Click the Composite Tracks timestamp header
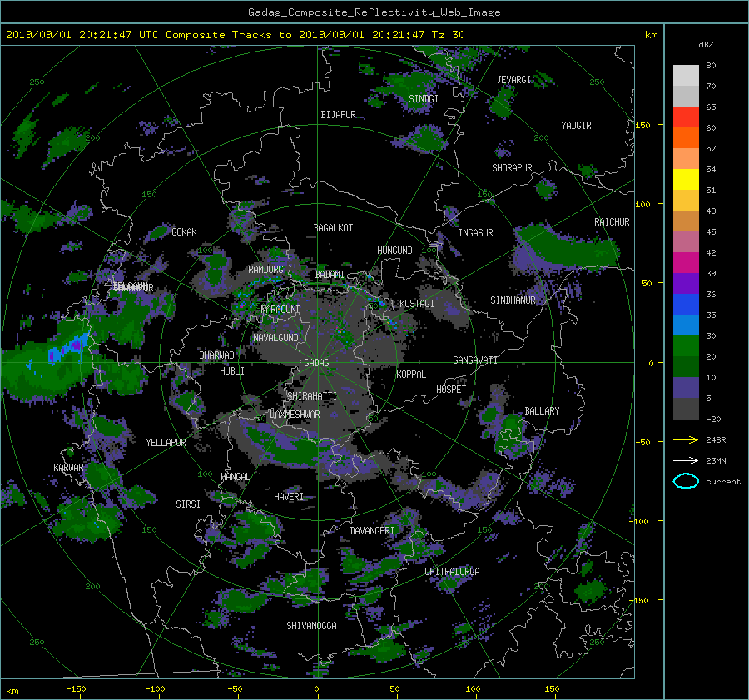 236,35
